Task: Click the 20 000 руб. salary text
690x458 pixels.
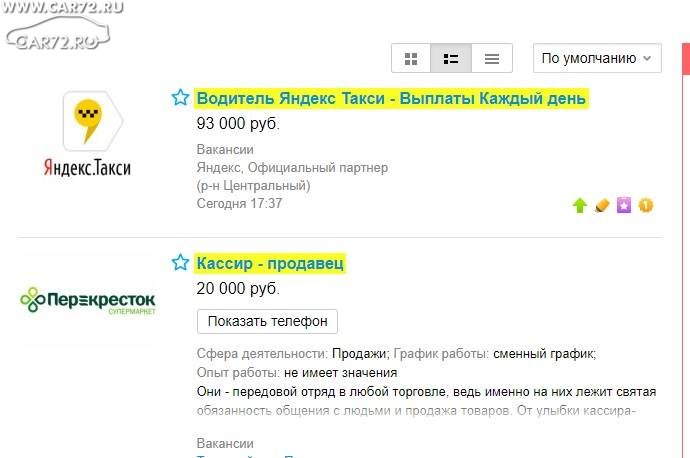Action: [238, 289]
